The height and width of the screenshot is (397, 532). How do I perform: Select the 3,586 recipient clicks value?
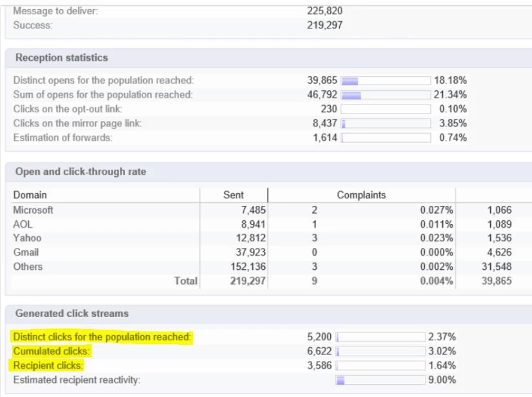pyautogui.click(x=319, y=365)
